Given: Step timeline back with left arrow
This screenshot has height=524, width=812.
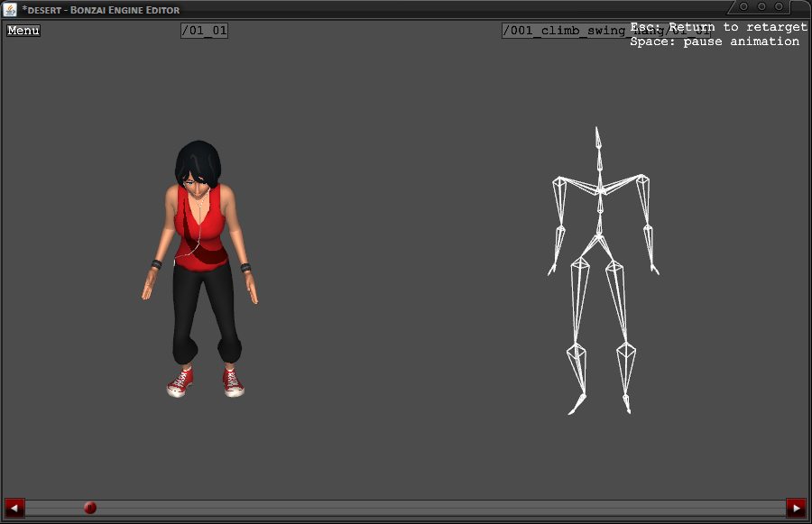Looking at the screenshot, I should [x=14, y=508].
